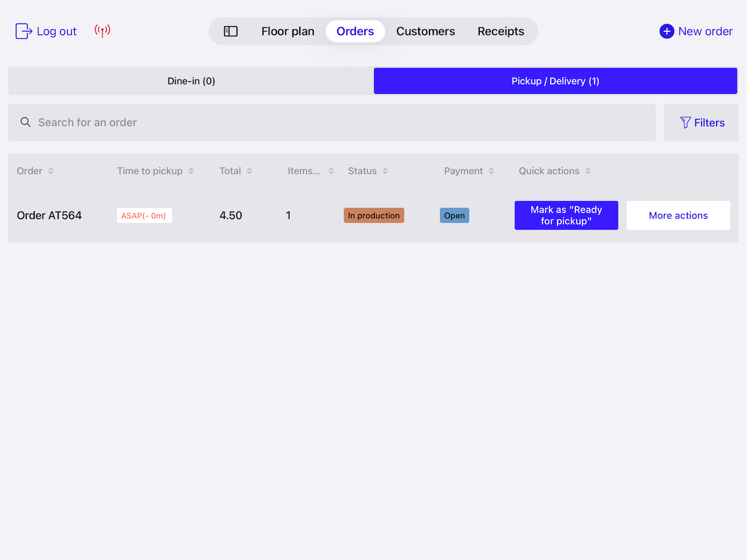The height and width of the screenshot is (560, 747).
Task: Click the In production status badge
Action: point(374,215)
